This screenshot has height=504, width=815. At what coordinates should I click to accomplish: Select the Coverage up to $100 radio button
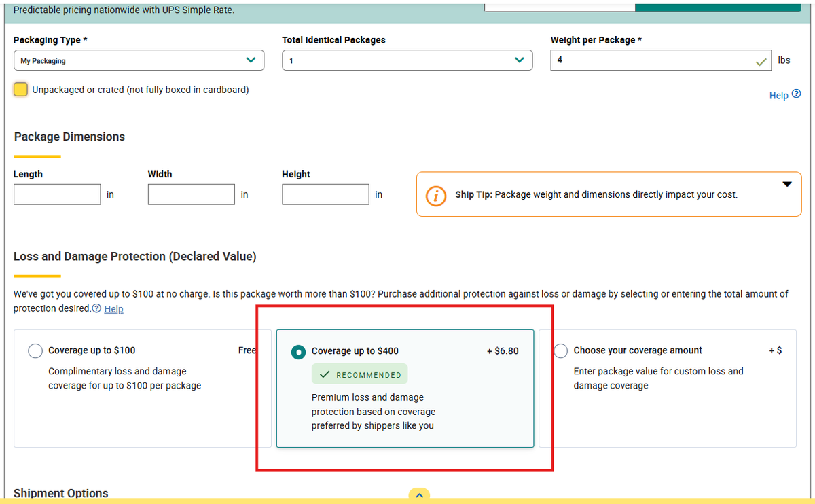[35, 351]
